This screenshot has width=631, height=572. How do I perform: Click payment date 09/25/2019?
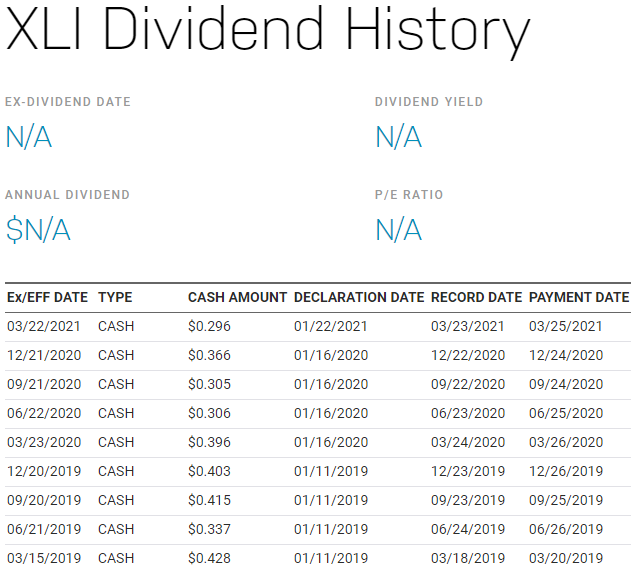566,500
